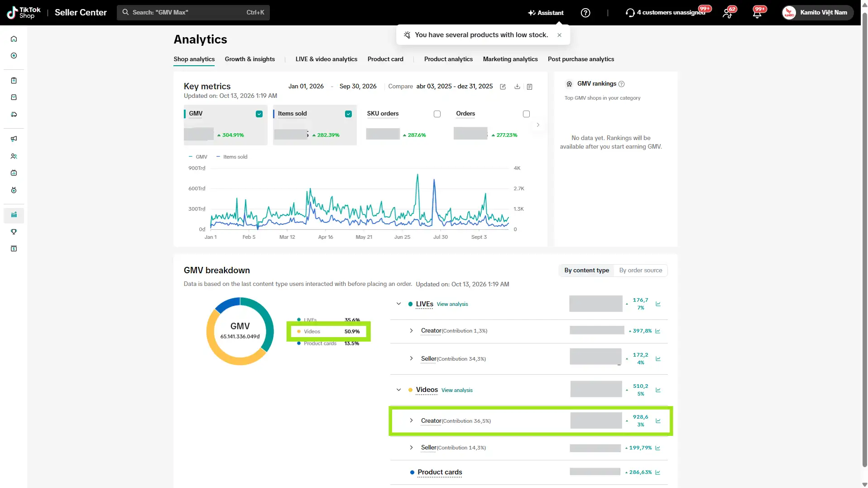
Task: Expand Videos Creator contribution 36,5% row
Action: (411, 421)
